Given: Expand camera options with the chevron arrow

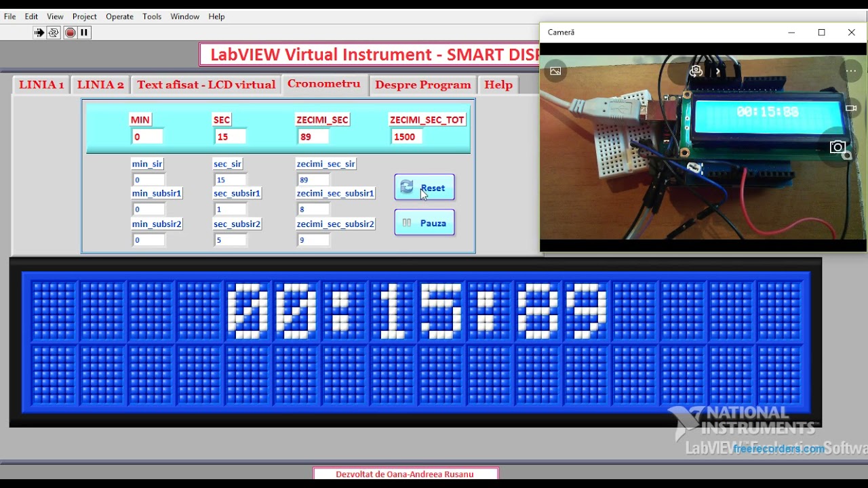Looking at the screenshot, I should tap(717, 71).
